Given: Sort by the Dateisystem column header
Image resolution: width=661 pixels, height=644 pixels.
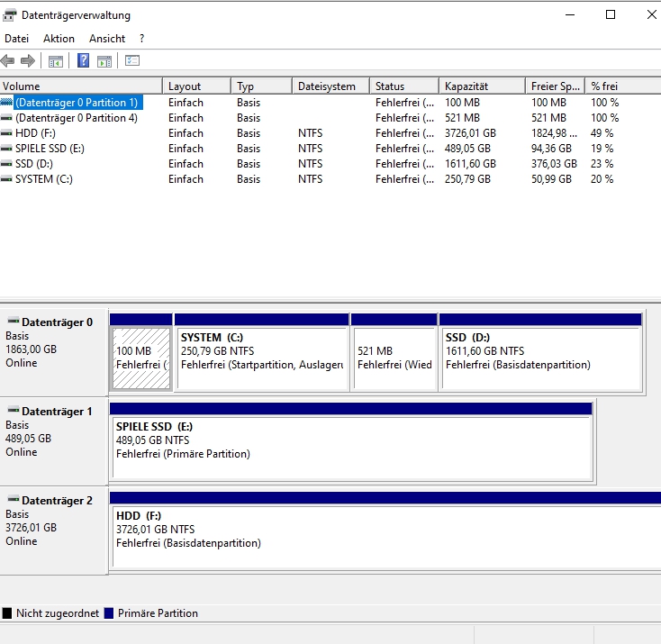Looking at the screenshot, I should 330,86.
